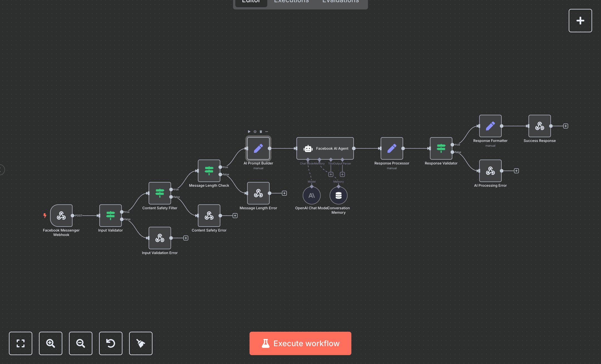Select the AI Prompt Builder pencil node
This screenshot has height=364, width=601.
point(258,149)
